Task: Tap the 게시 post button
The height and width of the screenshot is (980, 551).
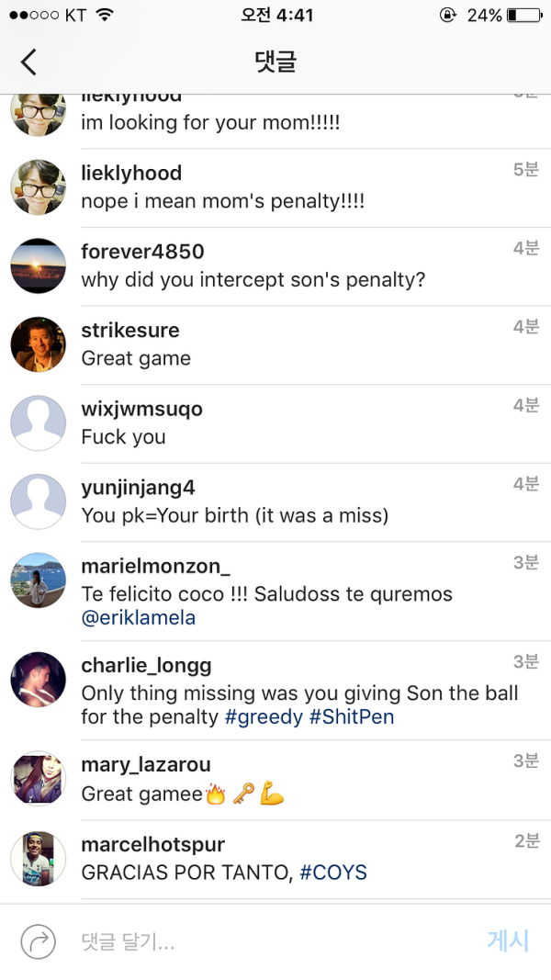Action: pyautogui.click(x=508, y=941)
